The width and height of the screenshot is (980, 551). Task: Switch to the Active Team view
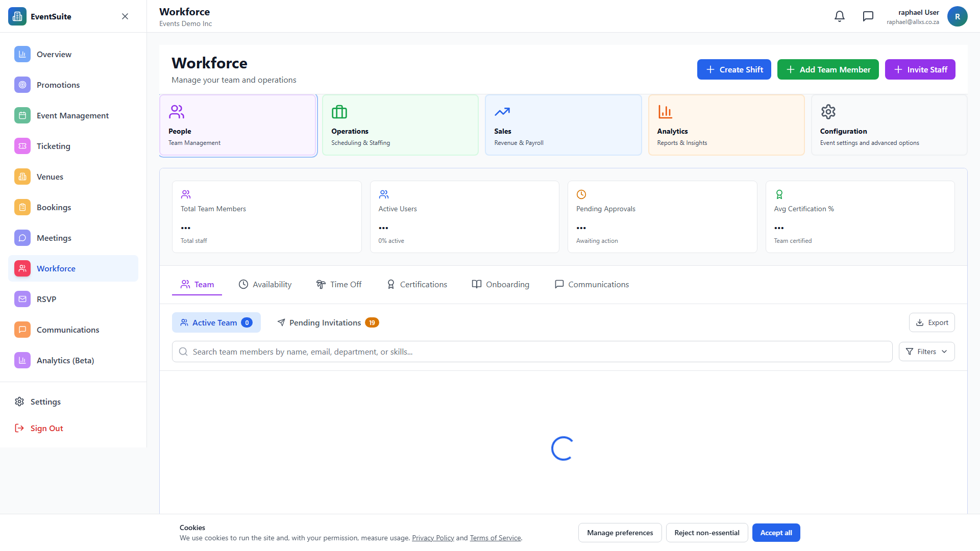click(x=216, y=322)
